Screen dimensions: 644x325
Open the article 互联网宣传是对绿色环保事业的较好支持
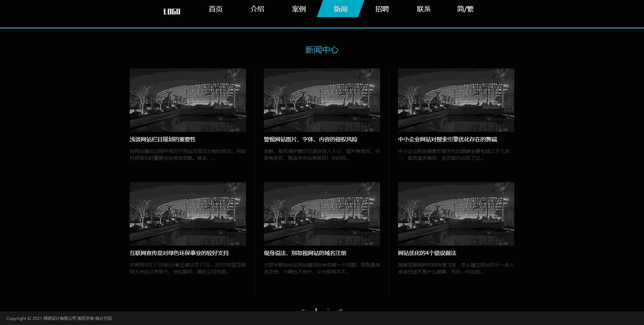pos(179,253)
